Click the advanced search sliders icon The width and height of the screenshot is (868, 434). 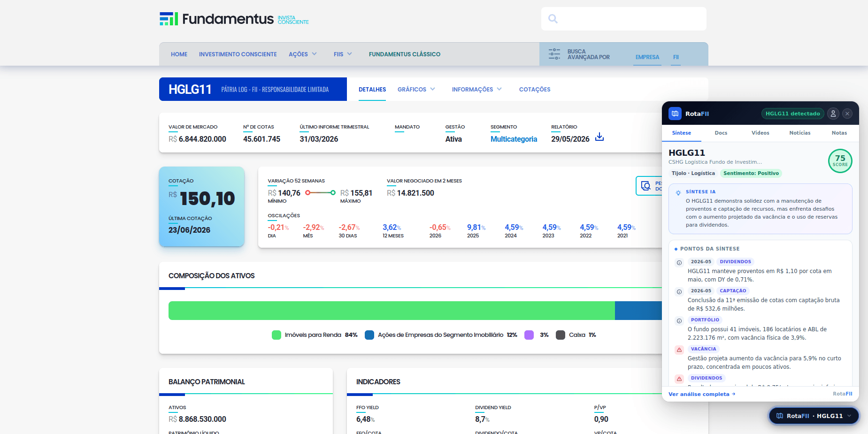[554, 54]
